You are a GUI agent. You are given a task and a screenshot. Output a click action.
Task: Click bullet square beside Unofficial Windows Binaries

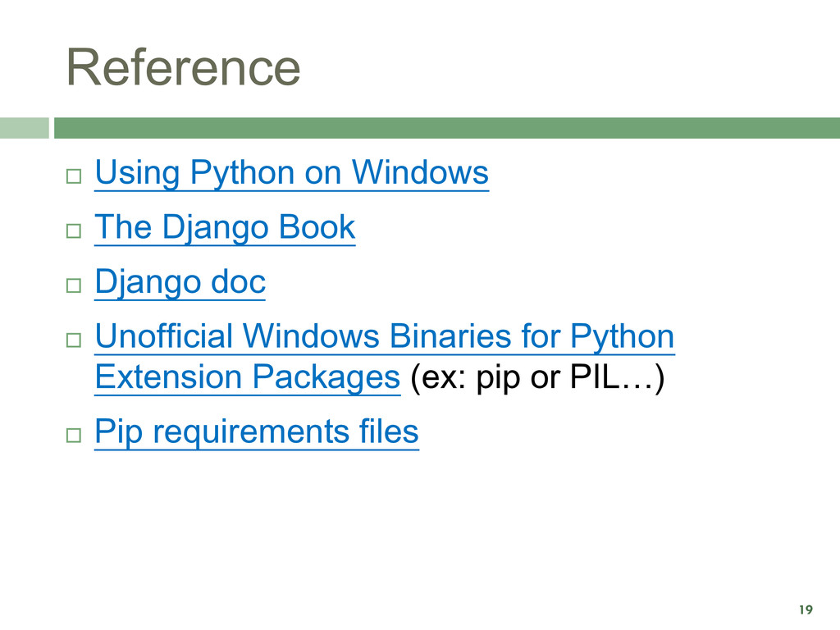coord(74,340)
